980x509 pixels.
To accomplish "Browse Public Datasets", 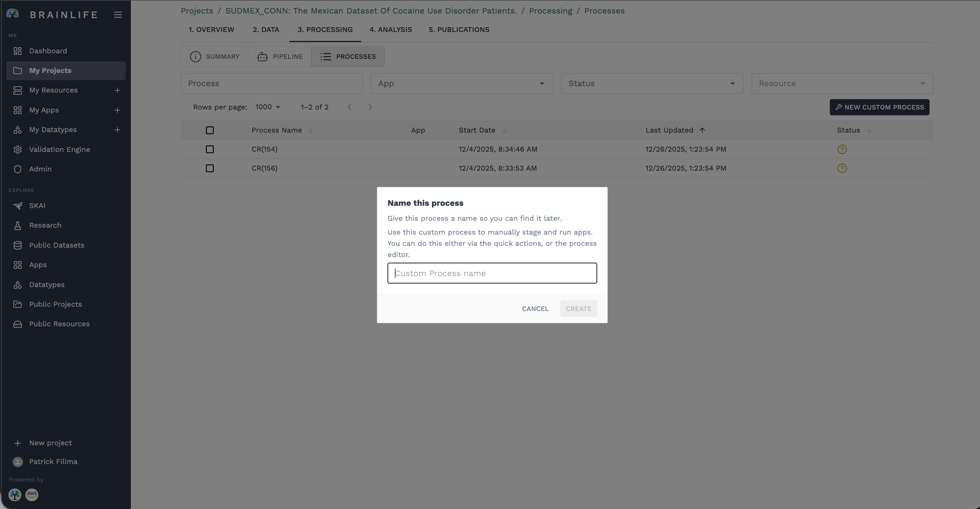I will (66, 245).
